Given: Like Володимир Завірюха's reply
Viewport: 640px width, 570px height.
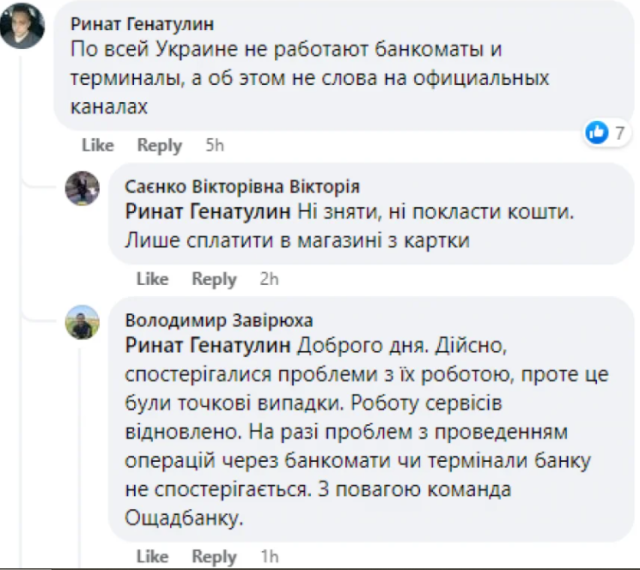Looking at the screenshot, I should [x=152, y=556].
